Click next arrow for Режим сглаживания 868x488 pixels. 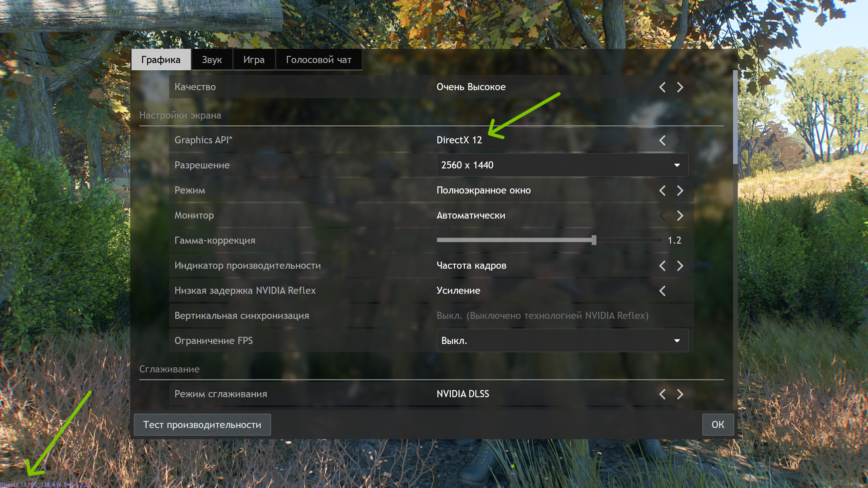[x=680, y=394]
